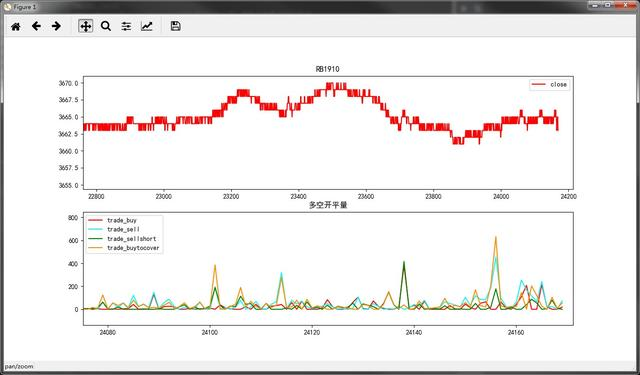This screenshot has height=375, width=640.
Task: Click the 22800 x-axis tick label
Action: tap(96, 196)
